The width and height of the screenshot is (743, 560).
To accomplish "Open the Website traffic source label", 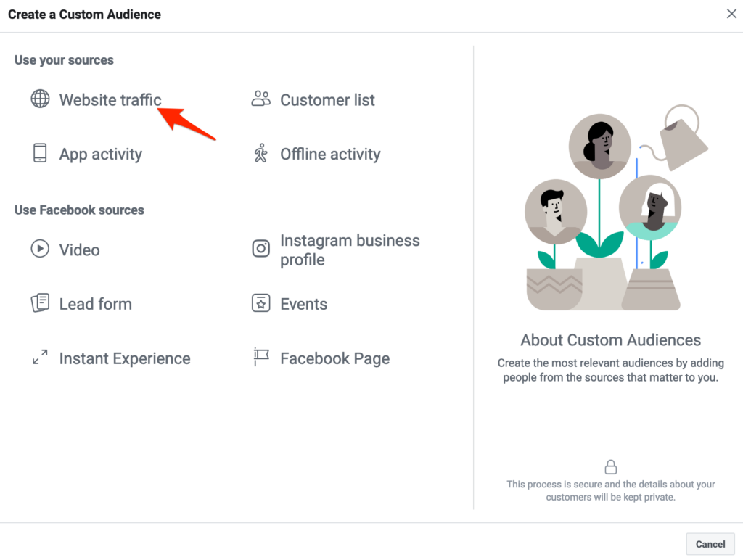I will [110, 100].
